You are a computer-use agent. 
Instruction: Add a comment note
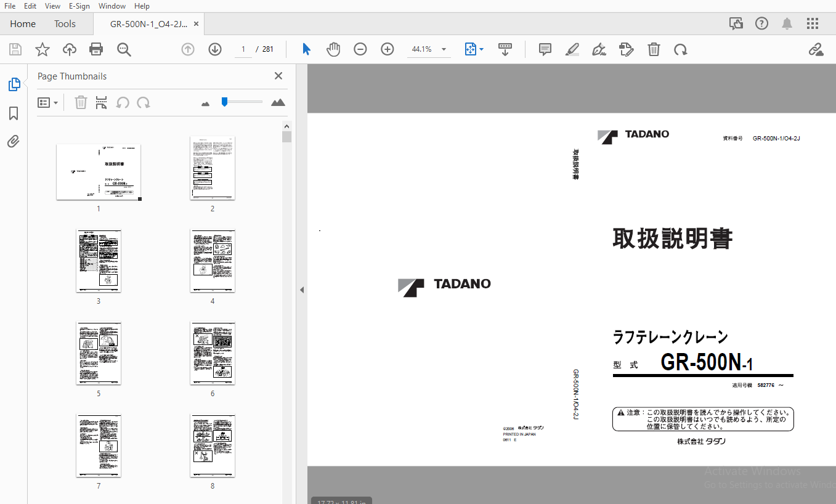click(x=545, y=49)
